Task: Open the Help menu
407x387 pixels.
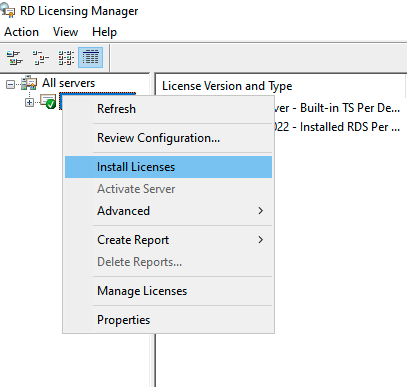Action: (x=104, y=32)
